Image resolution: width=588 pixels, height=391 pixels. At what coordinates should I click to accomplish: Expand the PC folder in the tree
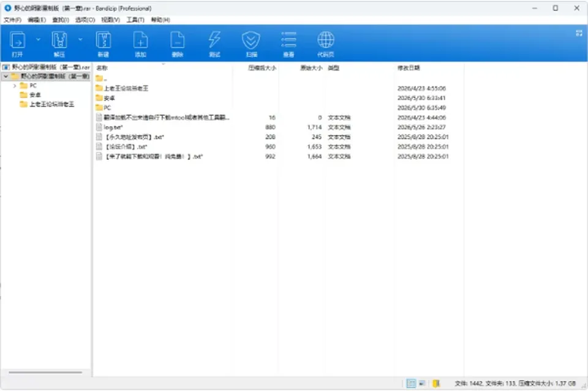(15, 86)
